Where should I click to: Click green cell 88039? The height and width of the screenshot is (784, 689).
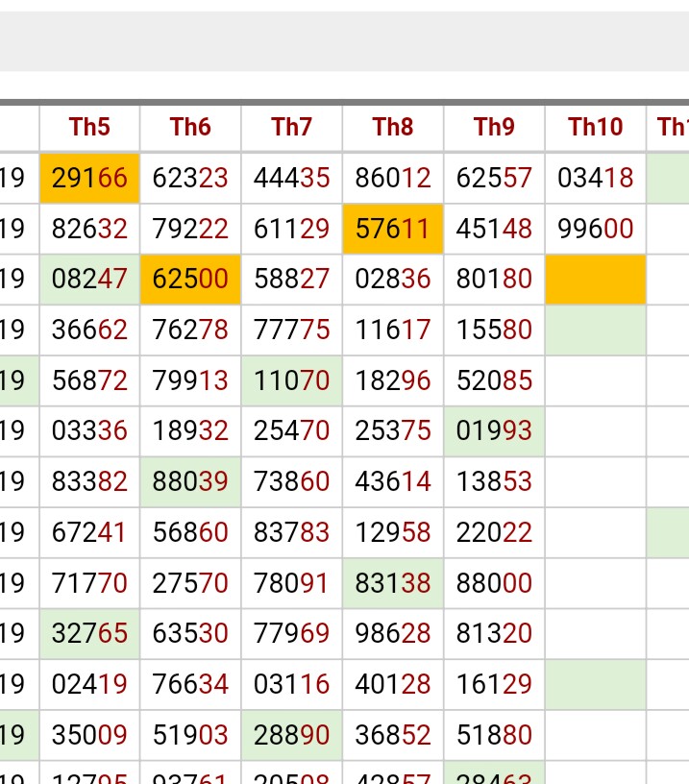(x=190, y=482)
